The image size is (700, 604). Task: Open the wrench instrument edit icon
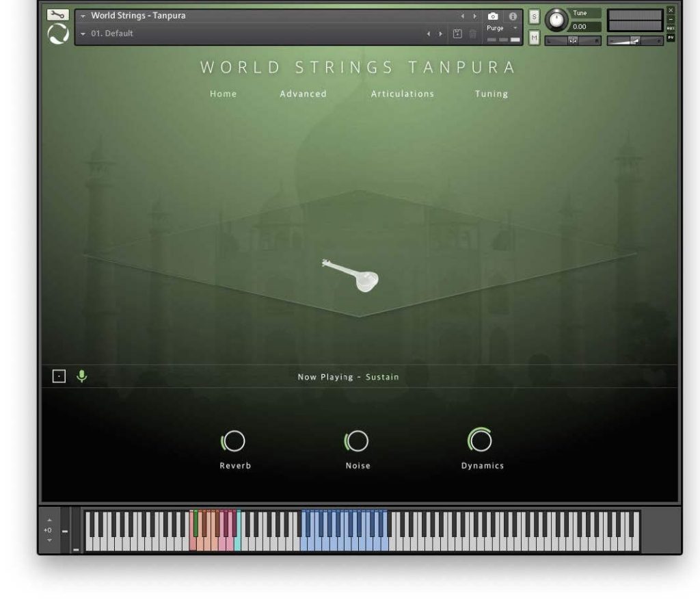click(59, 14)
